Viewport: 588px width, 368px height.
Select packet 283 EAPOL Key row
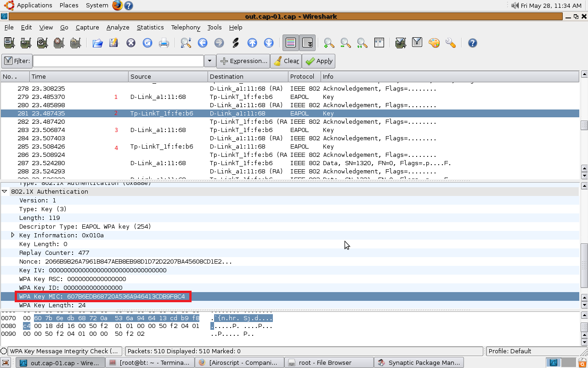pyautogui.click(x=290, y=130)
